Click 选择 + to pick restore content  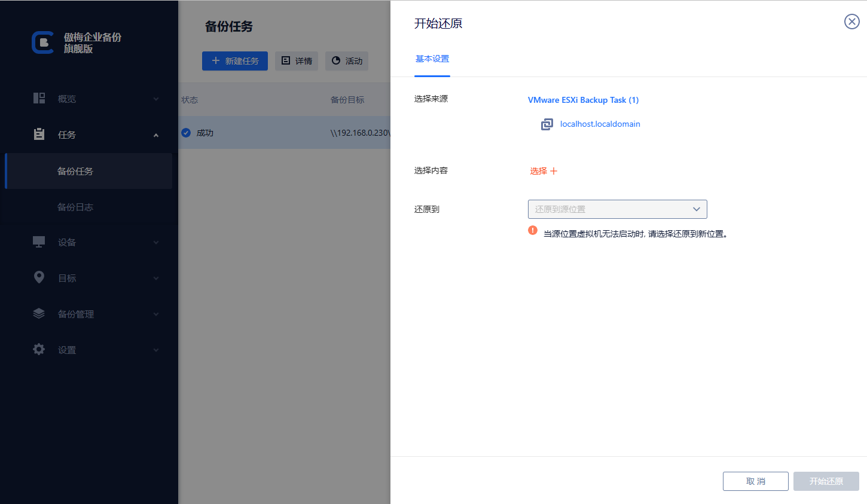(x=543, y=170)
